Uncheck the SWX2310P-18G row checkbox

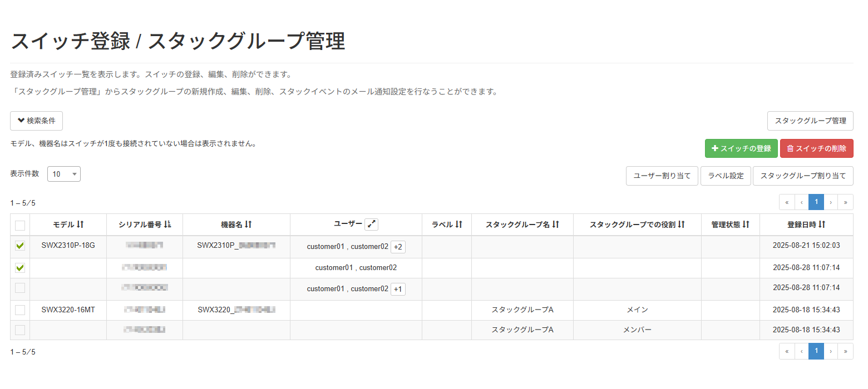pyautogui.click(x=20, y=246)
